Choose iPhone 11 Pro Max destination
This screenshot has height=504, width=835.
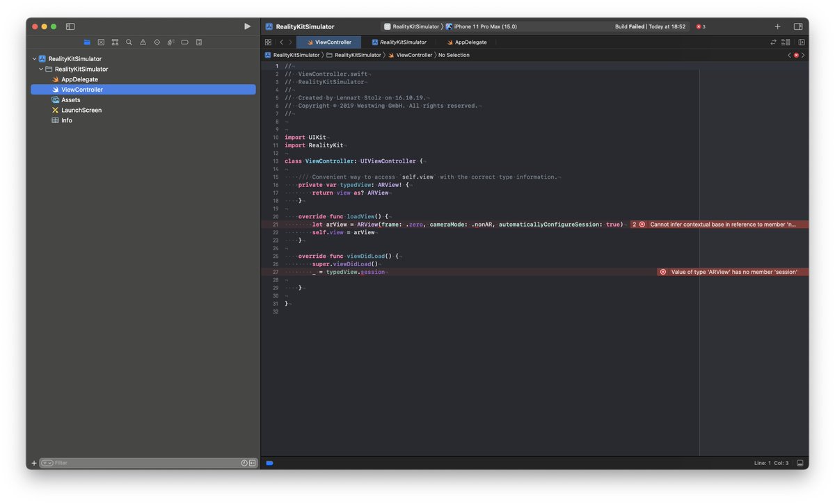pyautogui.click(x=482, y=26)
